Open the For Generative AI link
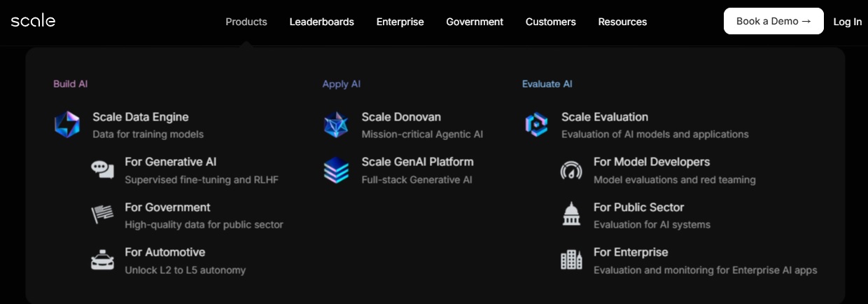The image size is (868, 304). pos(171,162)
